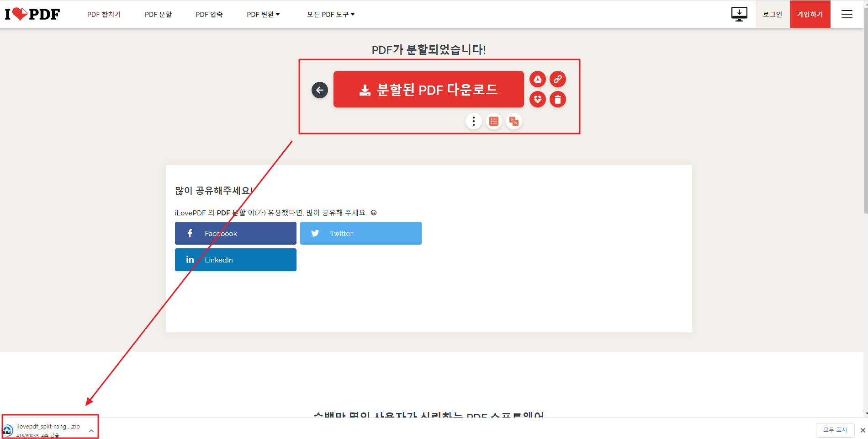This screenshot has height=439, width=868.
Task: Open the three-dot more options icon
Action: (473, 121)
